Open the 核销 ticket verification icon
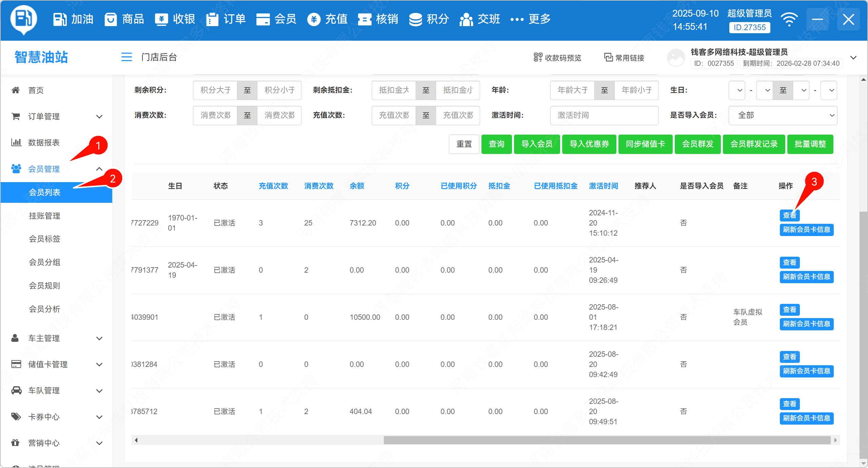This screenshot has height=468, width=868. pyautogui.click(x=364, y=19)
